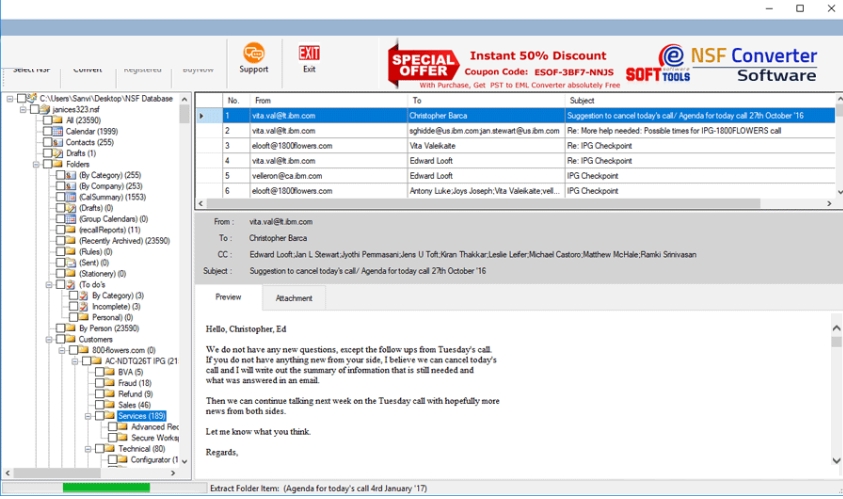843x499 pixels.
Task: Check the All (23590) checkbox
Action: tap(47, 120)
